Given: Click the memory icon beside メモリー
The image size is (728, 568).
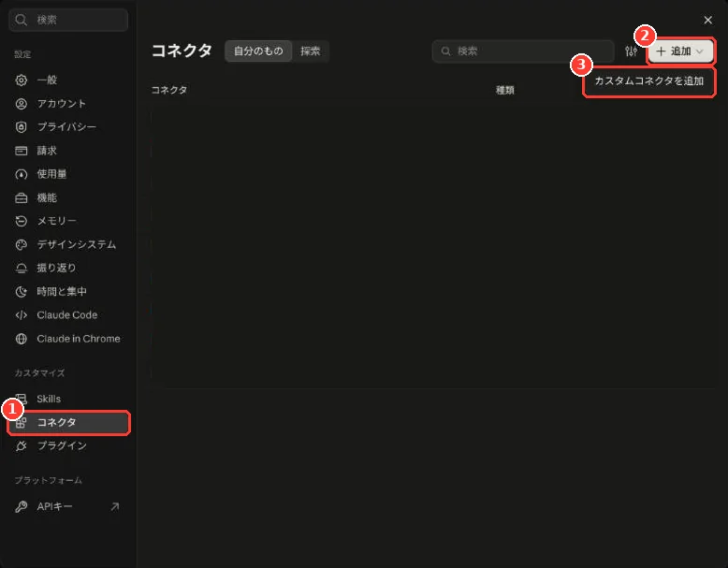Looking at the screenshot, I should click(22, 221).
